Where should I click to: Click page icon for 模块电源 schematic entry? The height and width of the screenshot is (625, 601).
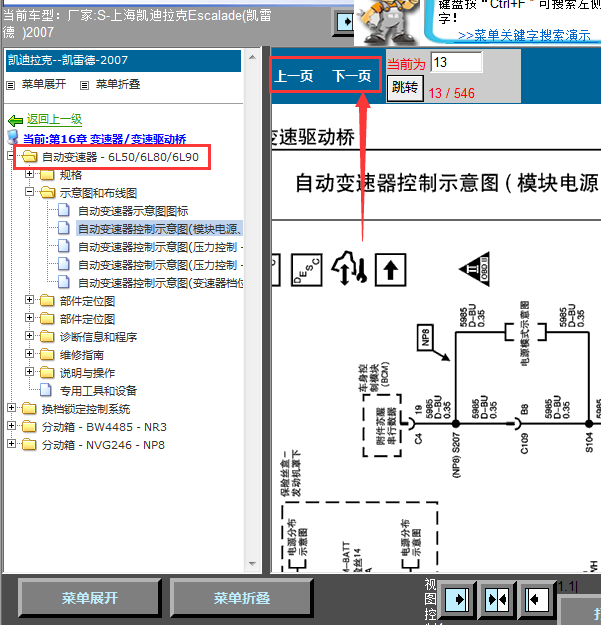[x=64, y=228]
